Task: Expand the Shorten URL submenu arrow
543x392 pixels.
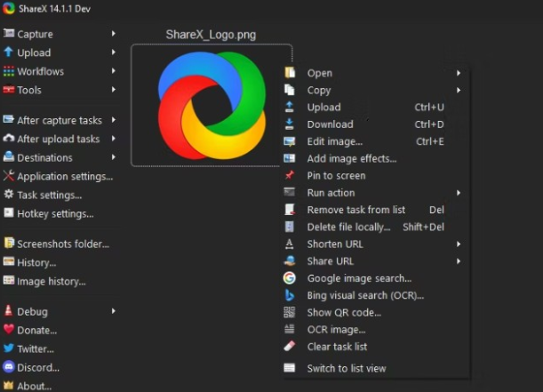Action: [459, 244]
